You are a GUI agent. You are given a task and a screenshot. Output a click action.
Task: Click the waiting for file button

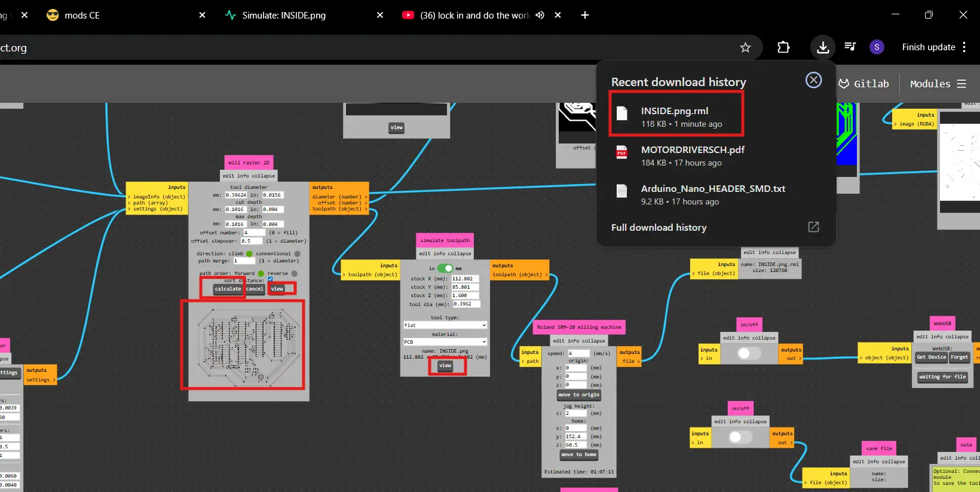944,377
